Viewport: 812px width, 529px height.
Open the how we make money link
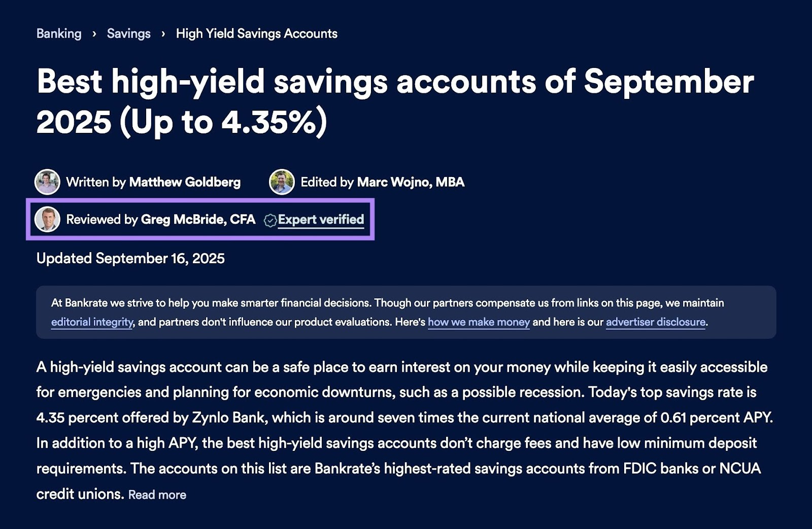pos(479,322)
